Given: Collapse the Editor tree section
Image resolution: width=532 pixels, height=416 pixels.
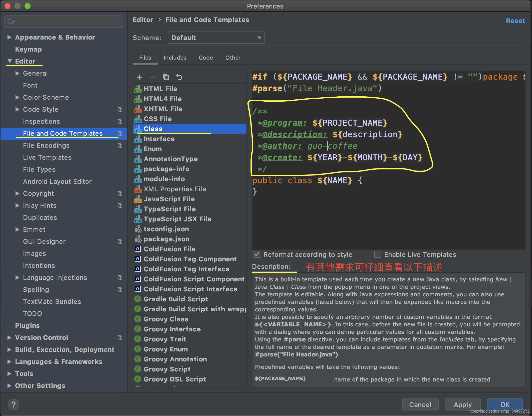Looking at the screenshot, I should click(10, 61).
